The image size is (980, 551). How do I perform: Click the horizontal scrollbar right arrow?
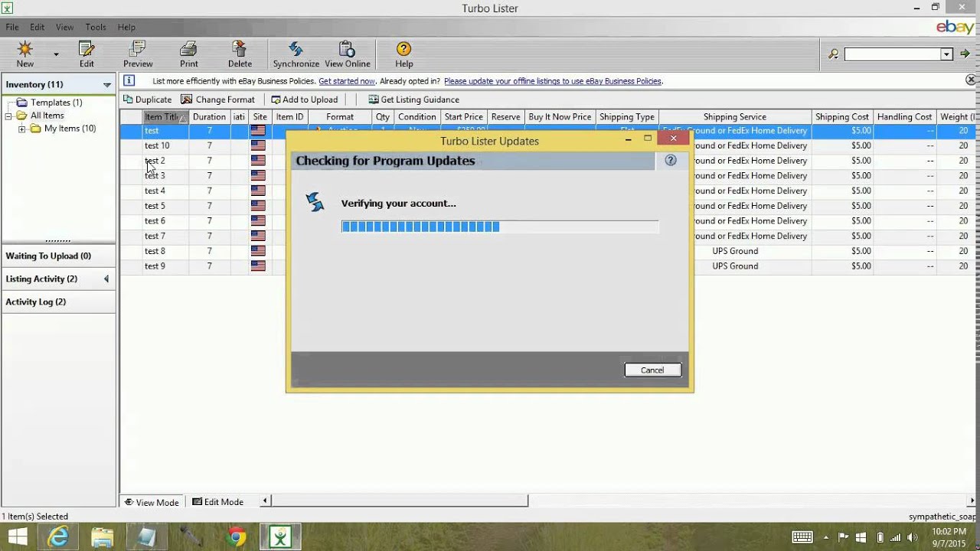tap(972, 501)
